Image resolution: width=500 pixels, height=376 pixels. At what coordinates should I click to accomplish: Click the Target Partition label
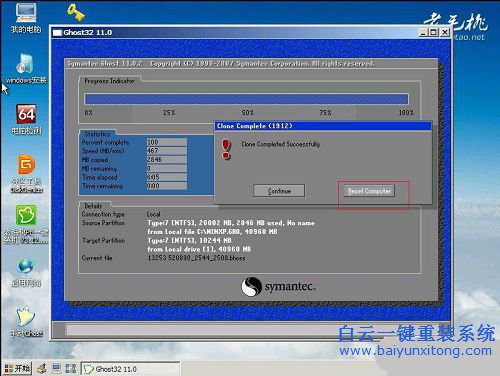click(x=104, y=241)
